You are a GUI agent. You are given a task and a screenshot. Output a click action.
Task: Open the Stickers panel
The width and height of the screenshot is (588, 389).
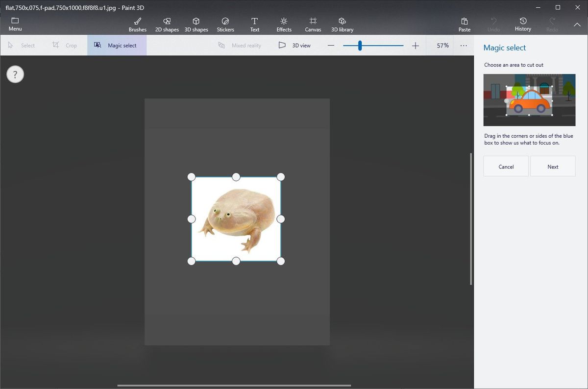click(225, 24)
